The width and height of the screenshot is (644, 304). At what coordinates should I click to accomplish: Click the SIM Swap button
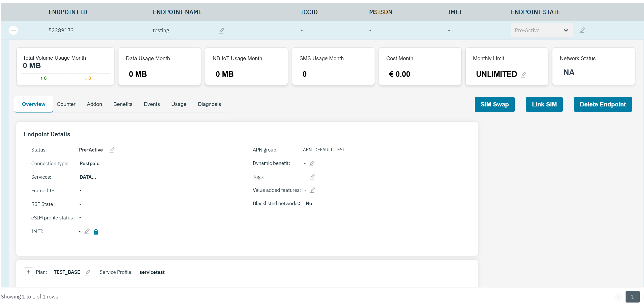click(494, 104)
